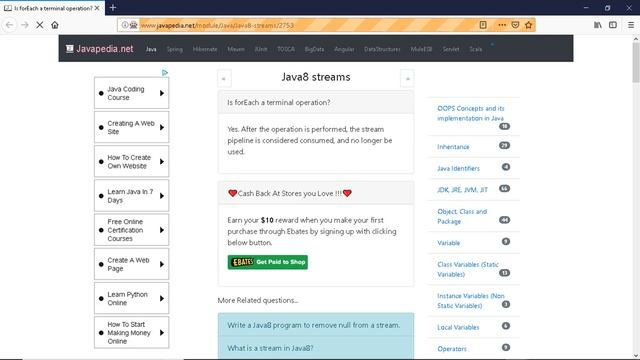Click the Inheritance question count badge
The width and height of the screenshot is (640, 360).
tap(504, 145)
